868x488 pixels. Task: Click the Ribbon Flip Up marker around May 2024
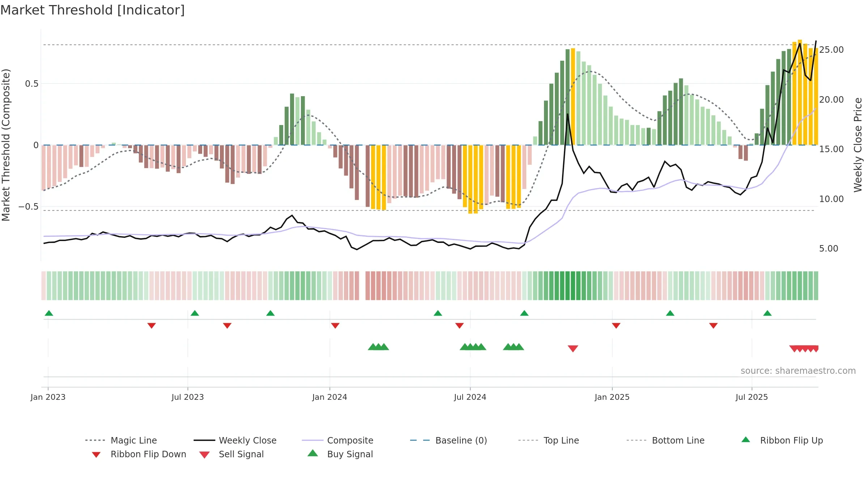438,313
